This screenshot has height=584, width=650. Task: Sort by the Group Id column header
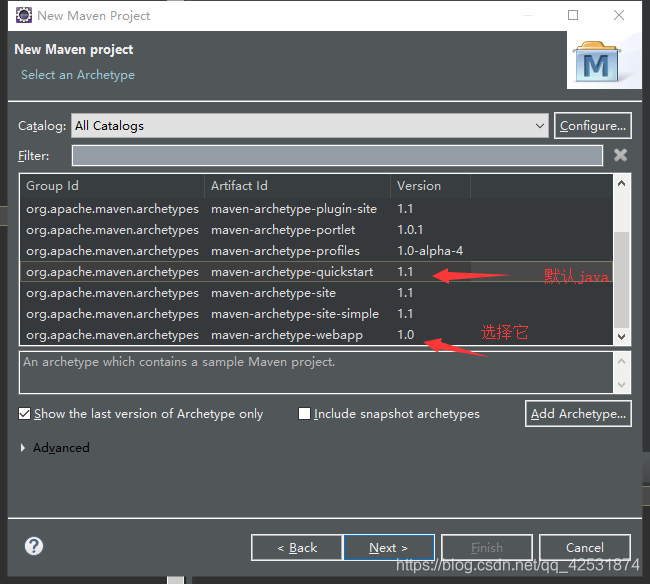tap(112, 186)
